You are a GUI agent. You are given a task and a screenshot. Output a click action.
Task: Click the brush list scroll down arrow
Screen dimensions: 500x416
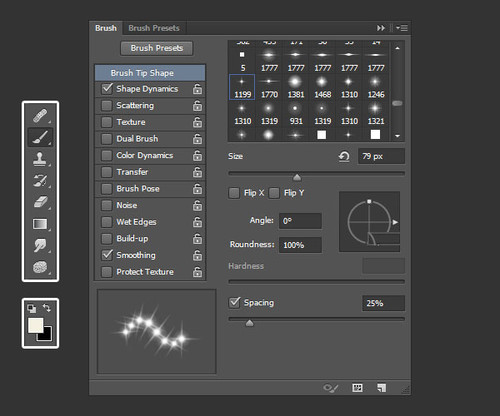(x=397, y=136)
